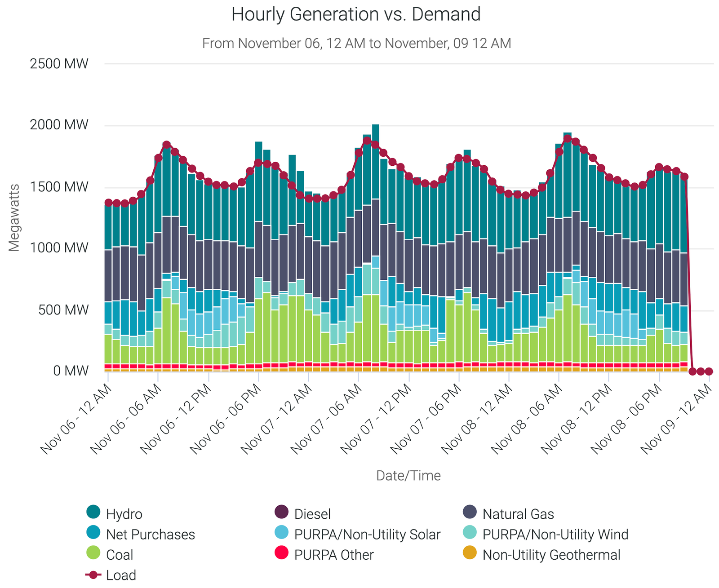Click the first Load data point on Nov 06
Image resolution: width=719 pixels, height=588 pixels.
[x=108, y=203]
